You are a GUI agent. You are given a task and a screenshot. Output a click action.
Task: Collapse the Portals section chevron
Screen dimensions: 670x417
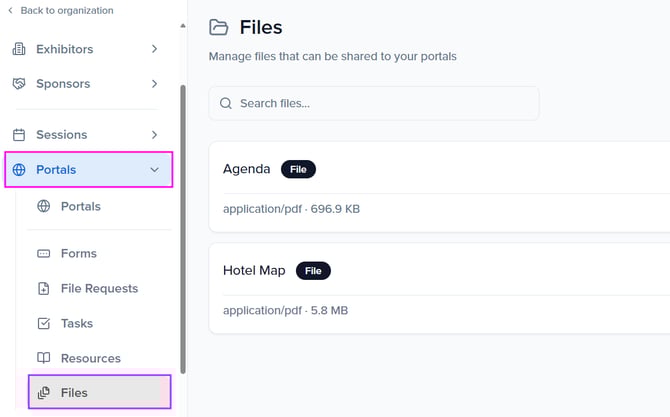[x=154, y=170]
